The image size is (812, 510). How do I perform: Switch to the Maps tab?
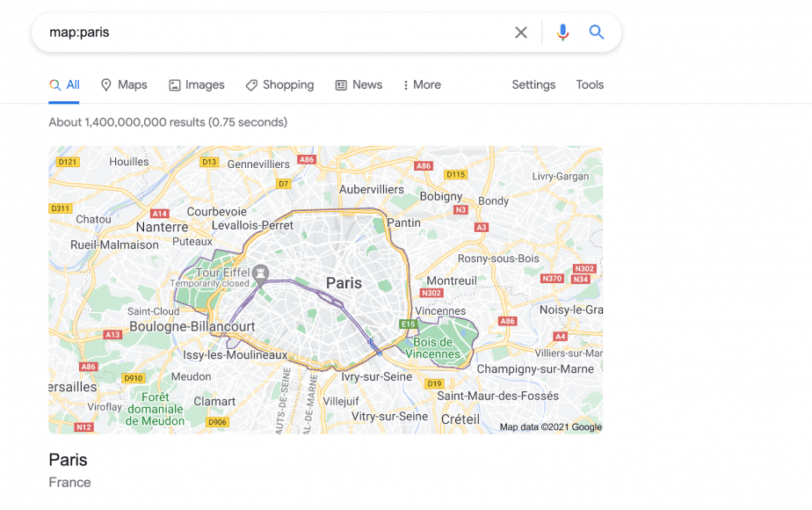(124, 85)
